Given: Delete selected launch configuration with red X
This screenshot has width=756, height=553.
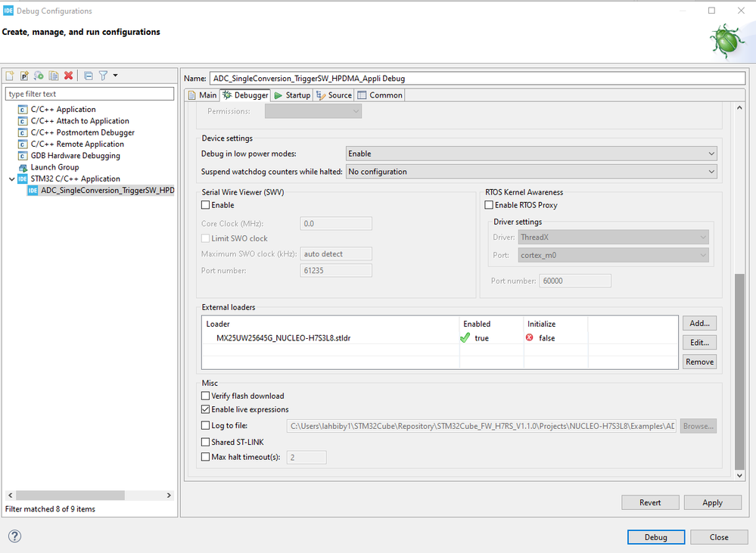Looking at the screenshot, I should click(x=68, y=76).
